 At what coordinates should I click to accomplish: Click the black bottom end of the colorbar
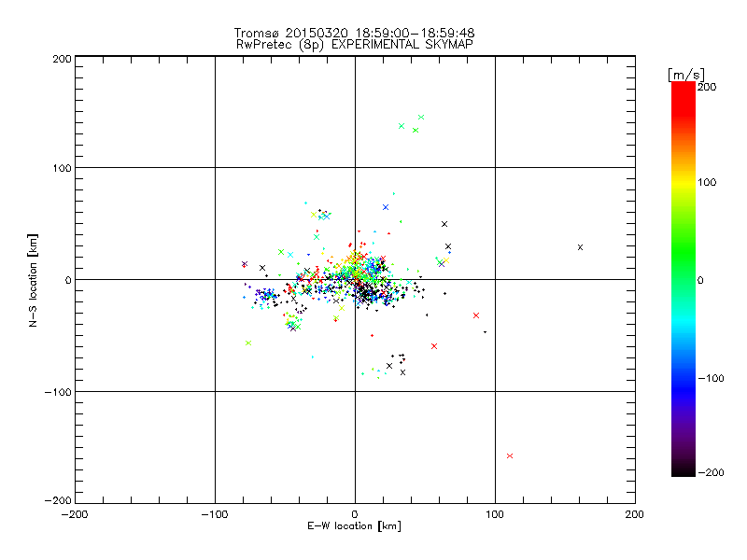pos(684,470)
